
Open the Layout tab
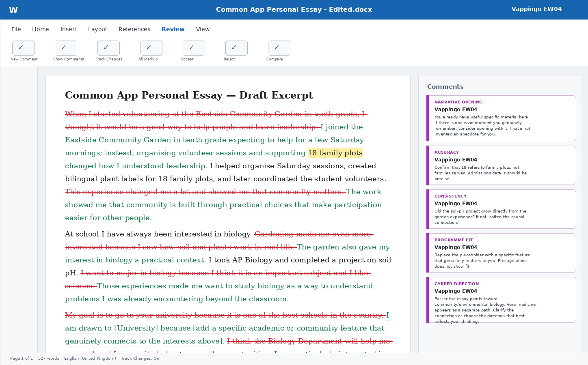pos(98,29)
